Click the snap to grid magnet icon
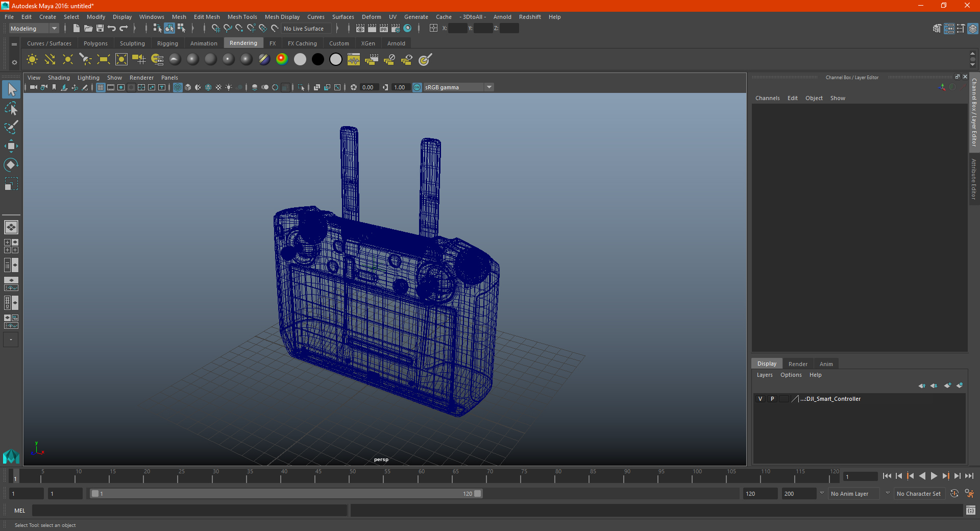 [215, 29]
